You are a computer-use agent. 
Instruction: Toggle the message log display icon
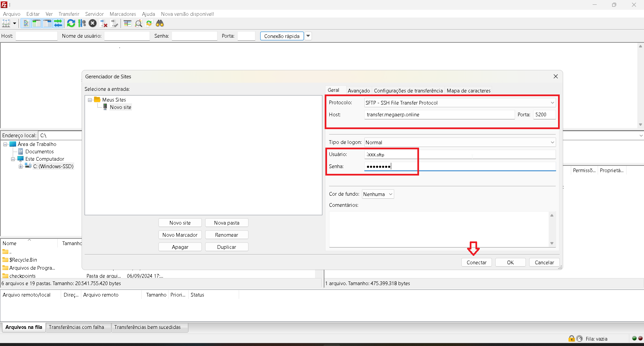pyautogui.click(x=26, y=24)
